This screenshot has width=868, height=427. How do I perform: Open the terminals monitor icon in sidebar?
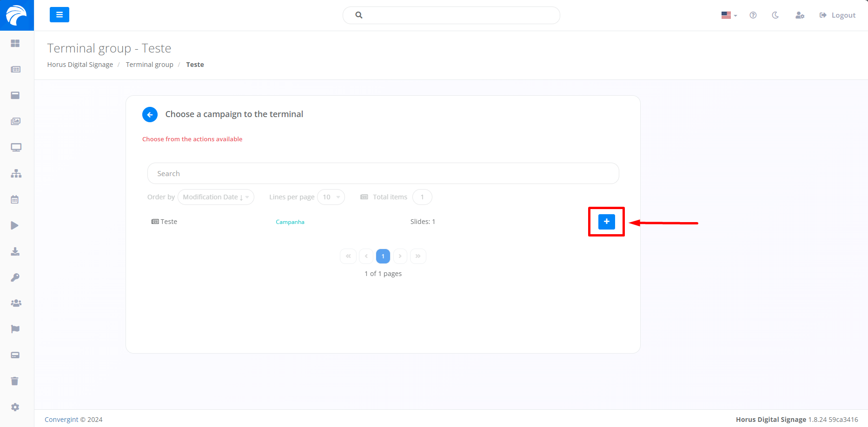pyautogui.click(x=16, y=147)
